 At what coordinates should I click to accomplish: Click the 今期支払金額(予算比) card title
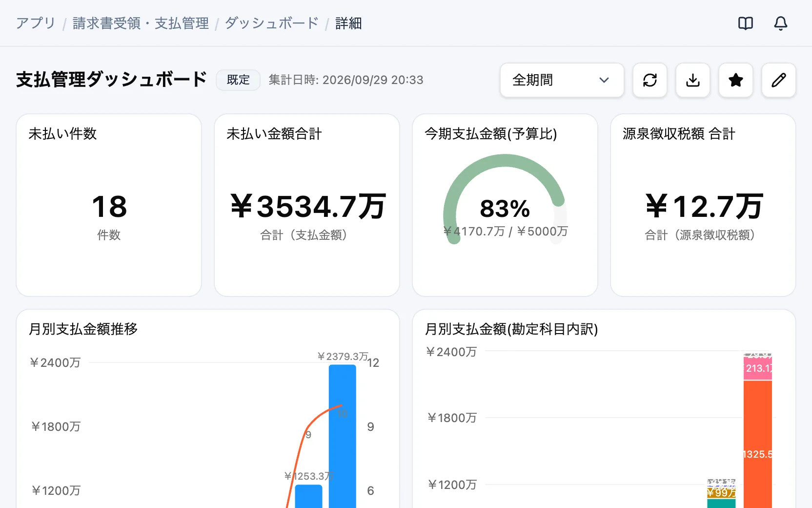point(491,134)
